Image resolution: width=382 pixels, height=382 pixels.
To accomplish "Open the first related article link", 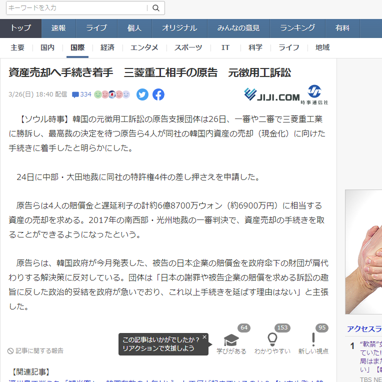I will coord(167,380).
